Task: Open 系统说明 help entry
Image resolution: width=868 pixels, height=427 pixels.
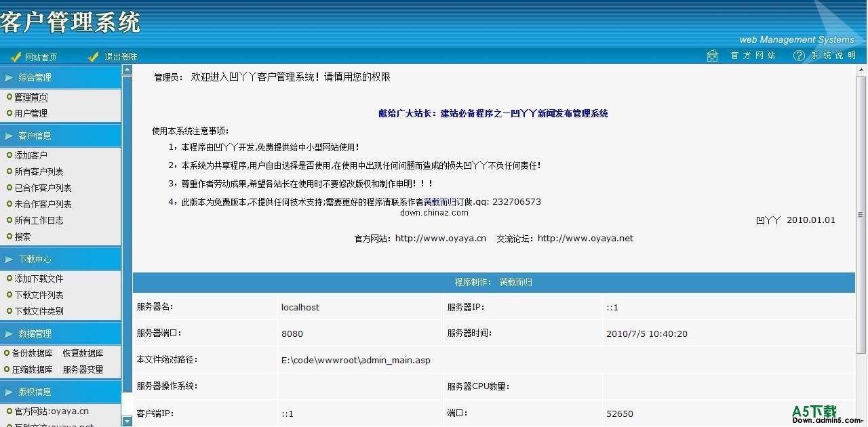Action: [x=833, y=56]
